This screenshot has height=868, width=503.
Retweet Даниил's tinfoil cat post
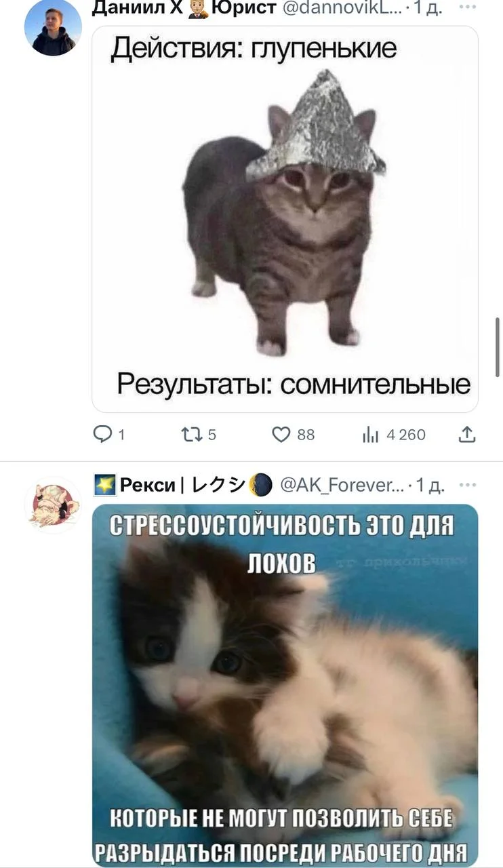click(193, 435)
